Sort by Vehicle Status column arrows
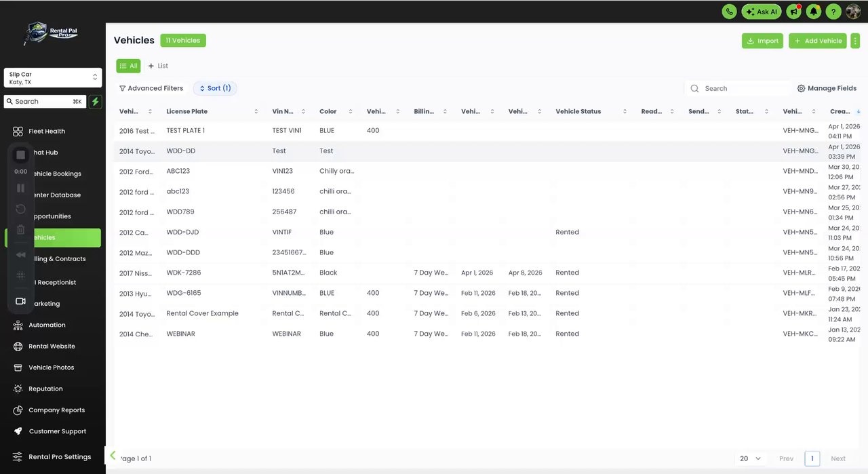 625,112
